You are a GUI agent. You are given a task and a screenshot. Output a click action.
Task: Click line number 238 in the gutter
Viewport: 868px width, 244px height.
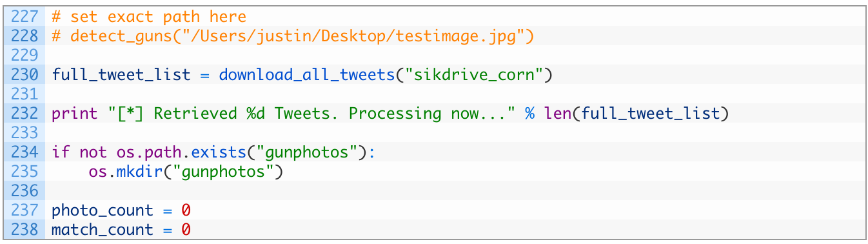click(x=24, y=230)
